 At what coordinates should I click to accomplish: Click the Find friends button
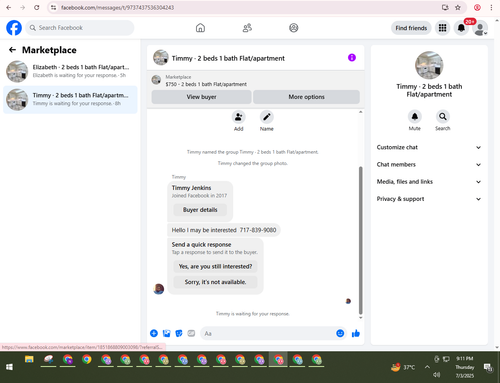pyautogui.click(x=411, y=28)
